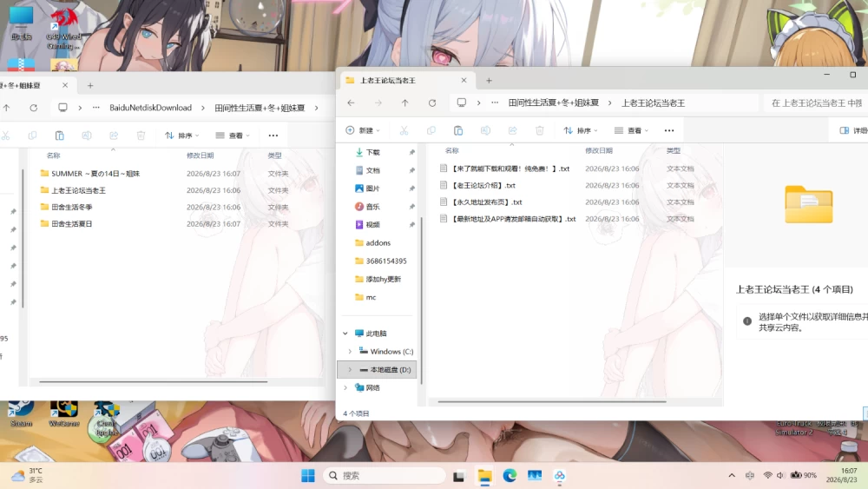Open See more menu in right toolbar
This screenshot has height=489, width=868.
click(x=669, y=130)
